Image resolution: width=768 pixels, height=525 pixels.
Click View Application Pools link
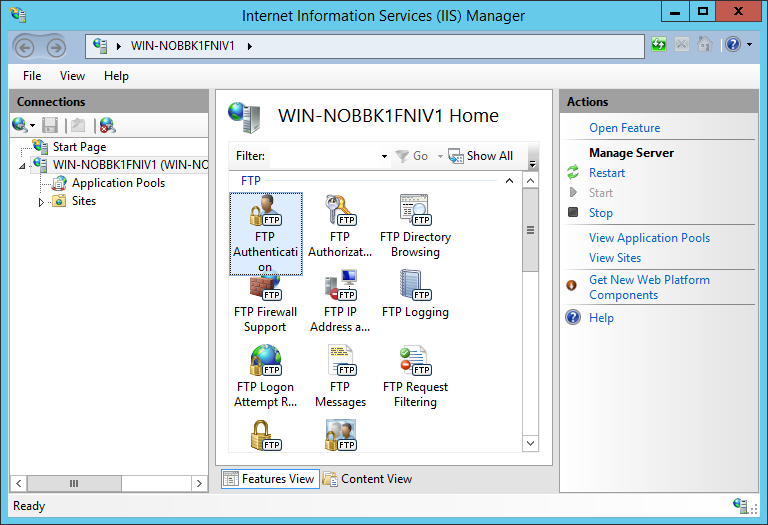pos(649,238)
